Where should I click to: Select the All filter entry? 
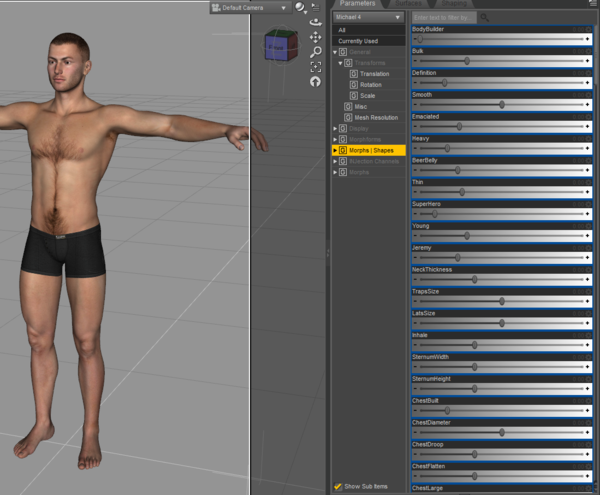(x=369, y=30)
